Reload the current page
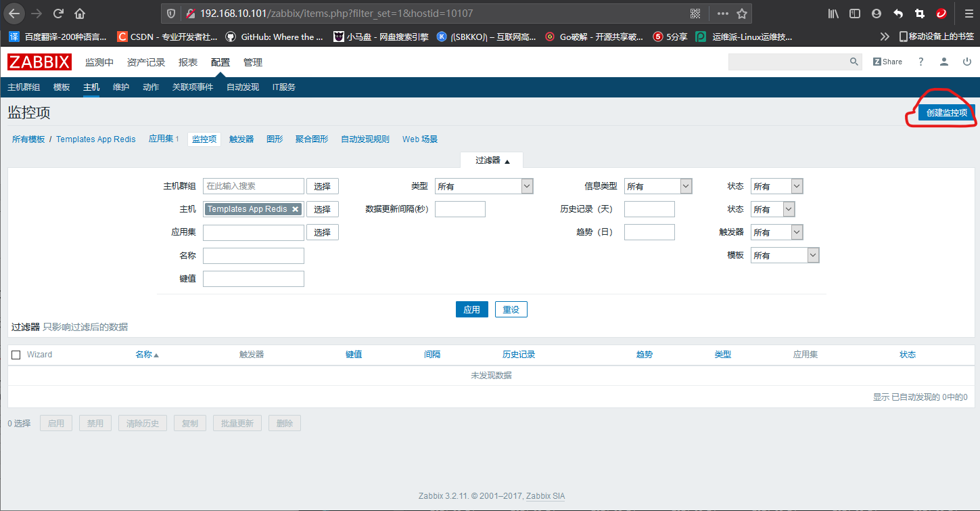The height and width of the screenshot is (511, 980). tap(59, 14)
